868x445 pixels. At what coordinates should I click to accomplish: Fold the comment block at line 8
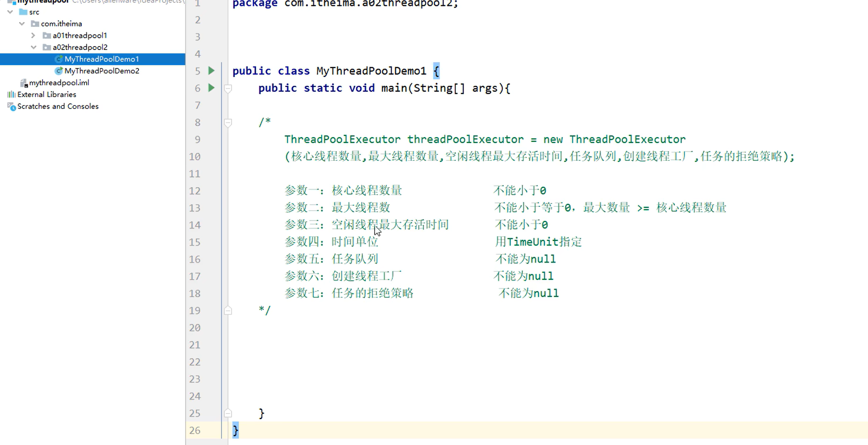coord(228,123)
